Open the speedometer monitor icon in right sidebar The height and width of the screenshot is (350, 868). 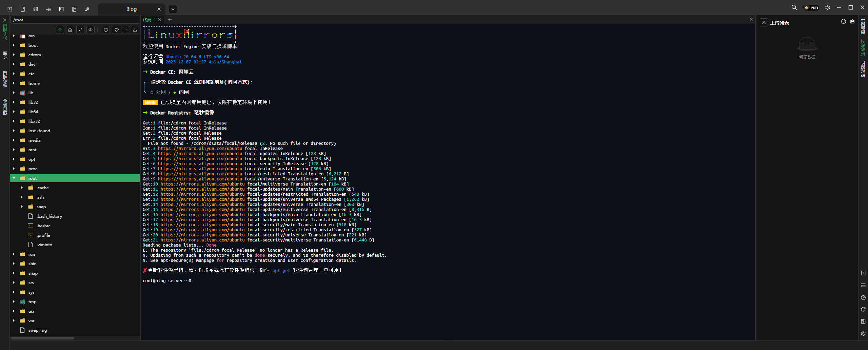click(863, 297)
